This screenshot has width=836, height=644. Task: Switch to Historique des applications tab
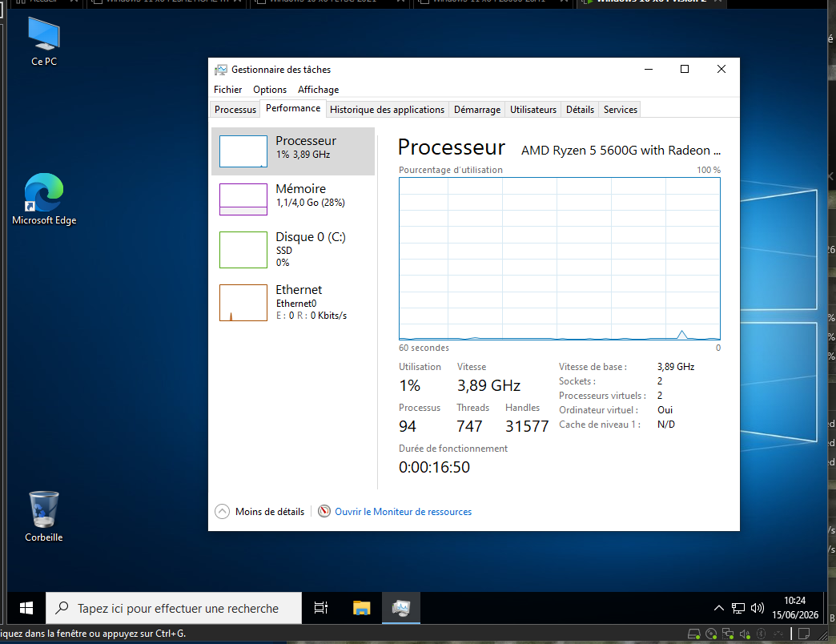click(387, 109)
